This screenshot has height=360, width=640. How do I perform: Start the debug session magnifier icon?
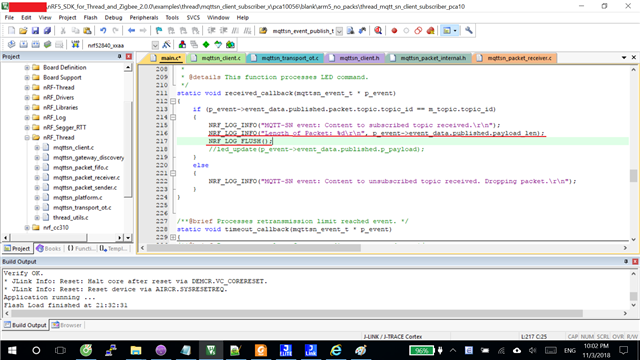click(x=378, y=31)
